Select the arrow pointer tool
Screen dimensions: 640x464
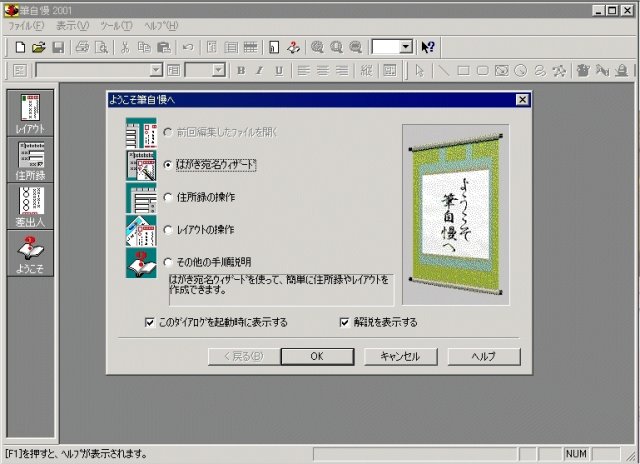[419, 71]
